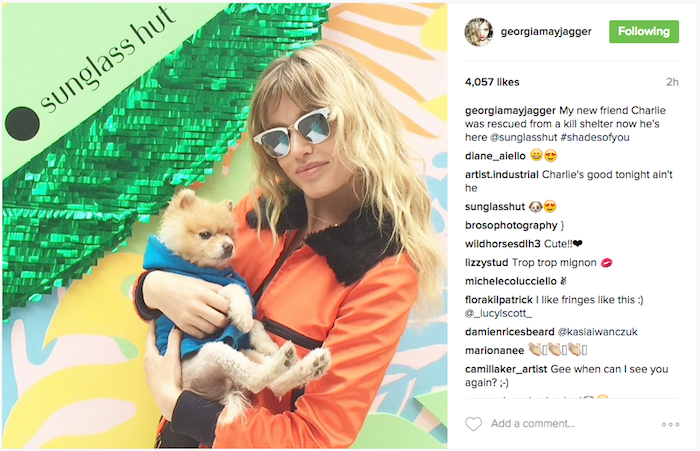Viewport: 700px width, 451px height.
Task: Open the @kasiaiwanczuk mention
Action: pyautogui.click(x=597, y=332)
